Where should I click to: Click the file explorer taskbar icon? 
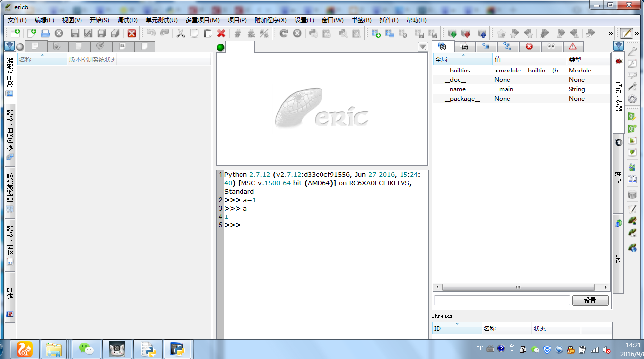tap(53, 349)
